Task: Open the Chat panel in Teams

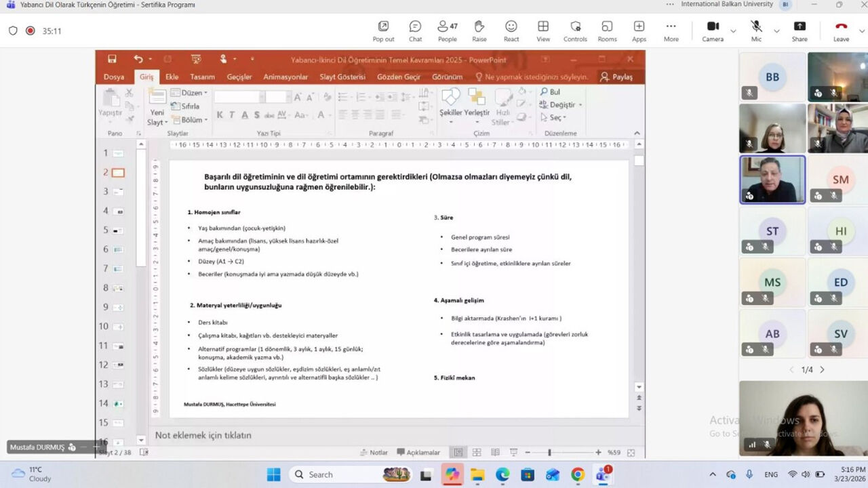Action: 415,30
